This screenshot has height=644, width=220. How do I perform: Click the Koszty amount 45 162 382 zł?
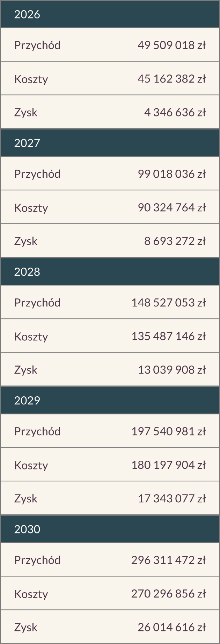[171, 79]
